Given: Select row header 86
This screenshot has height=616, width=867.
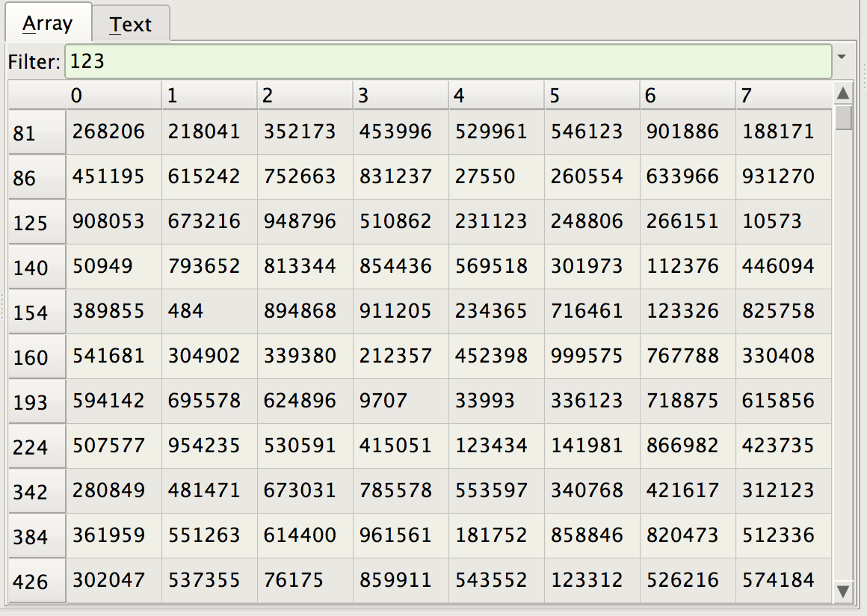Looking at the screenshot, I should coord(37,177).
